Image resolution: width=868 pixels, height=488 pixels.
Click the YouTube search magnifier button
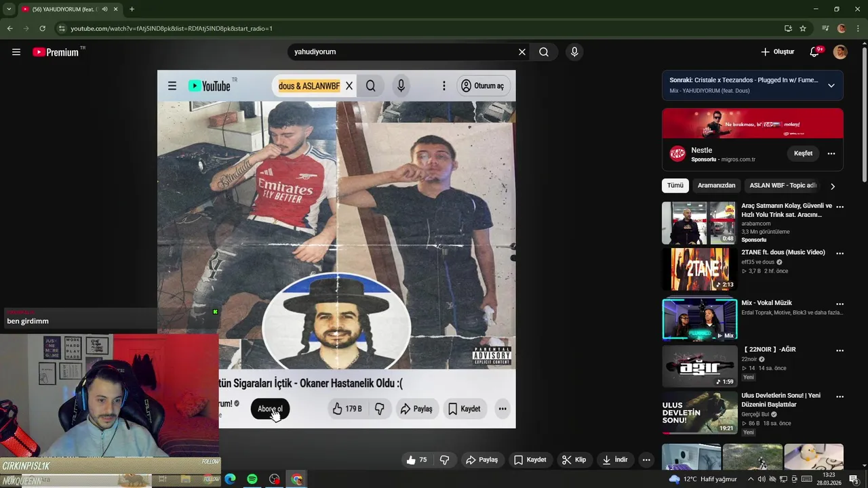tap(544, 52)
